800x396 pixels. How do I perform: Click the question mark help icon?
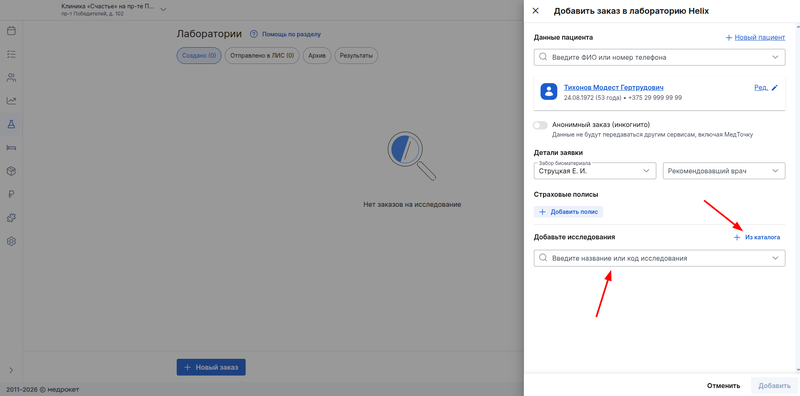[254, 34]
